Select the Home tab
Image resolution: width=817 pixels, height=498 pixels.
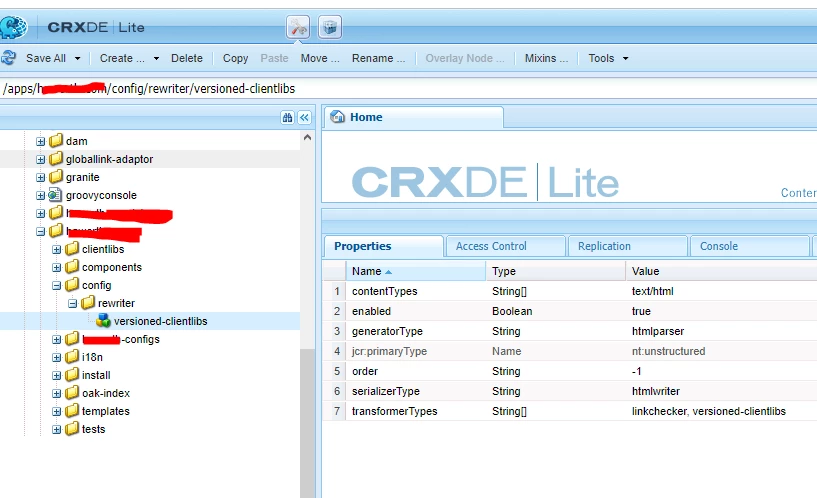414,117
